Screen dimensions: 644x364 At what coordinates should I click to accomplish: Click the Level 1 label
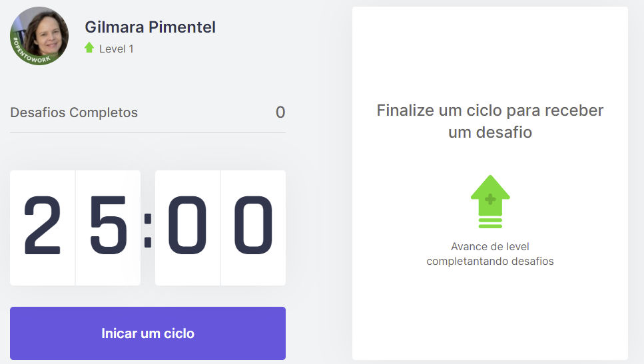click(x=117, y=49)
